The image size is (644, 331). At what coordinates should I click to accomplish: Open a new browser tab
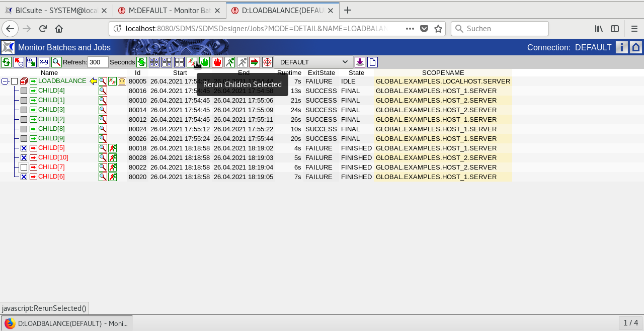tap(348, 10)
